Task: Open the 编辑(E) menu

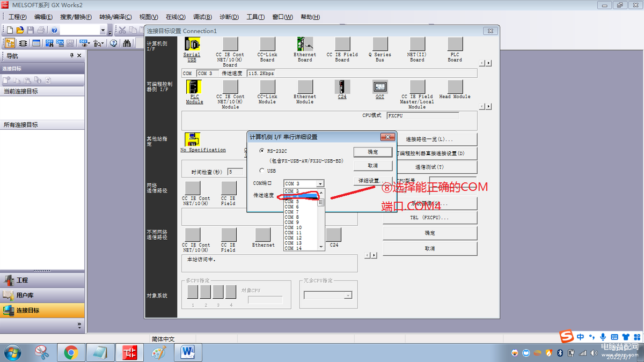Action: (43, 17)
